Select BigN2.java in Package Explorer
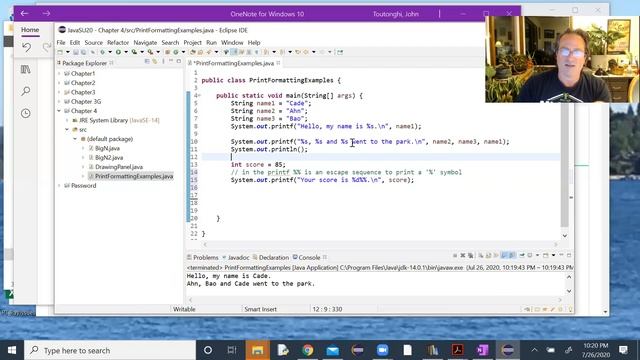 [109, 158]
